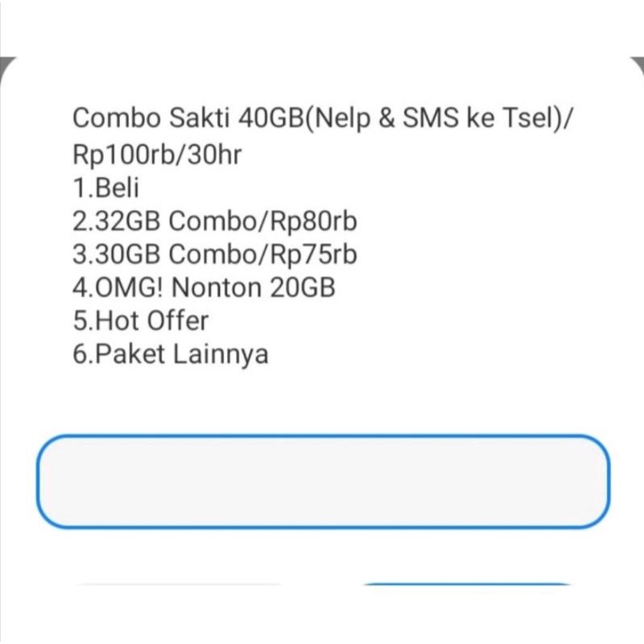Tap the blue-outlined button at bottom right

coord(467,586)
